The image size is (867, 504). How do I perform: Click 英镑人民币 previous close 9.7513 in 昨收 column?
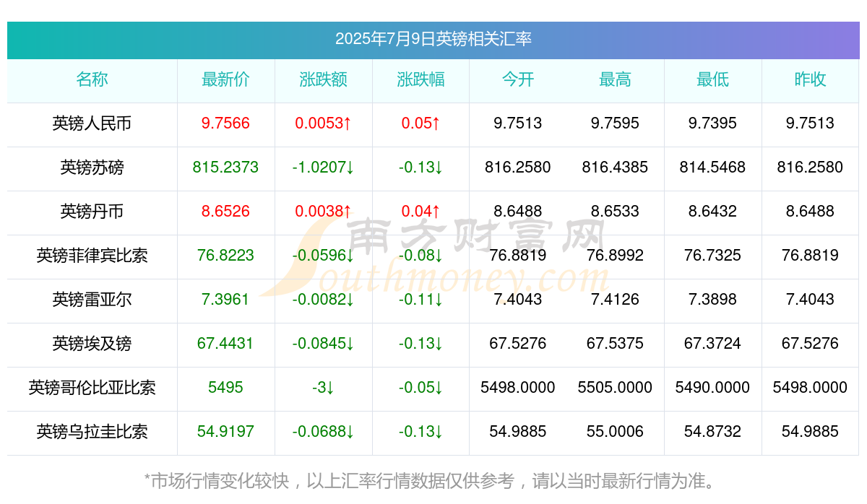click(x=810, y=123)
